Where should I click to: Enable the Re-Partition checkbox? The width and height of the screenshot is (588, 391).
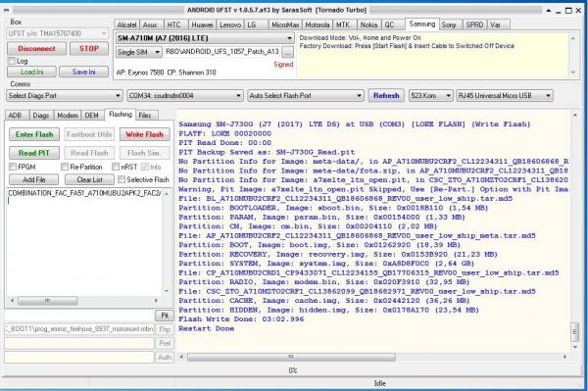[65, 167]
